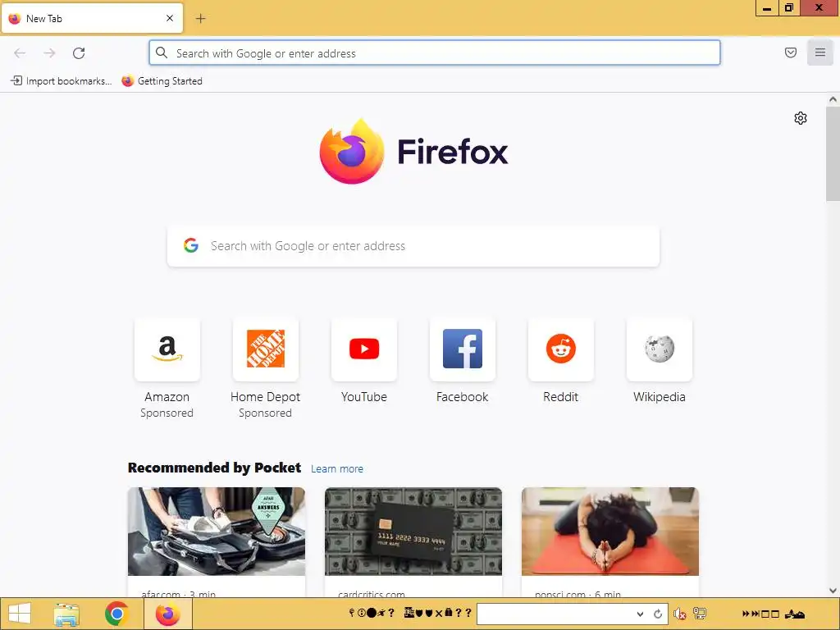Click the muted volume tray icon

[680, 614]
